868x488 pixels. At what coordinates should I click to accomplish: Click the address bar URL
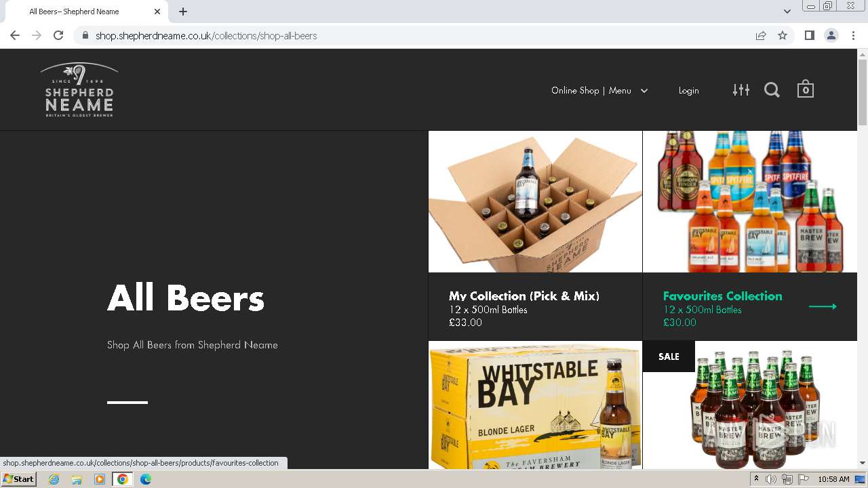click(x=206, y=35)
